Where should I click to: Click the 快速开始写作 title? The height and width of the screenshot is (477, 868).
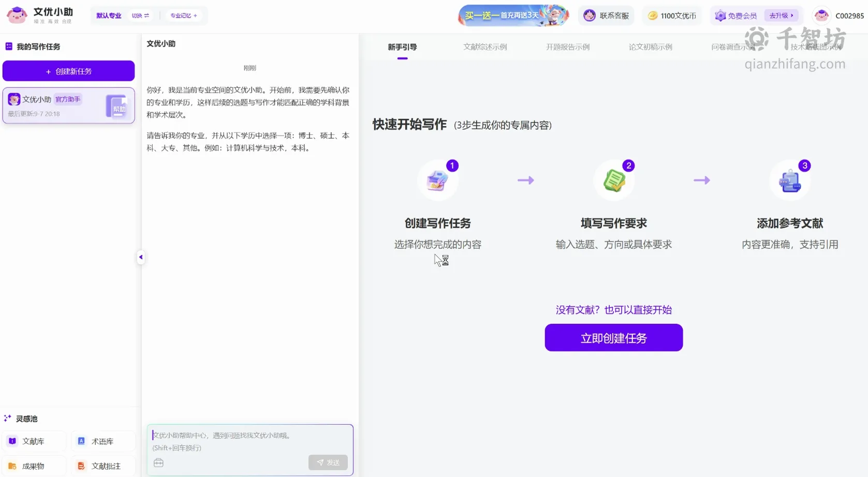click(x=409, y=125)
